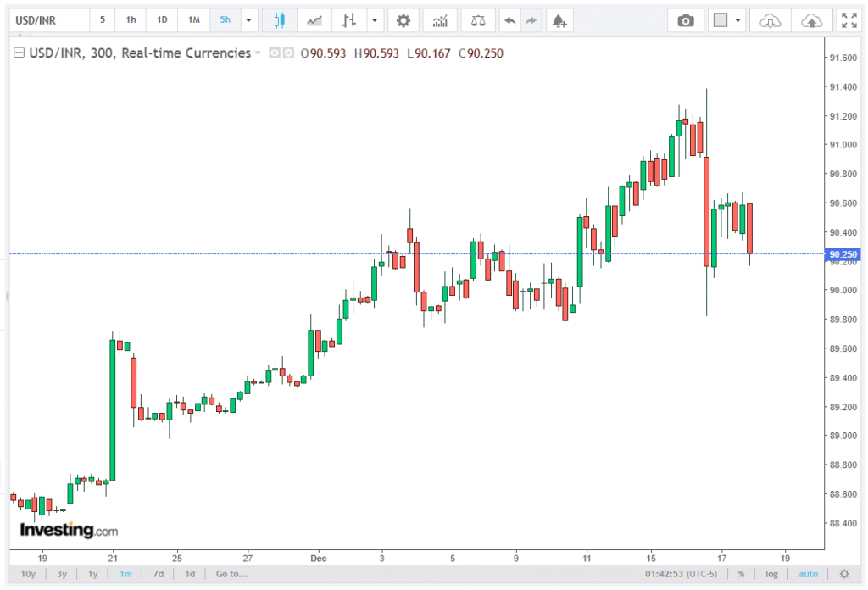Create a price alert with bell icon
This screenshot has width=868, height=590.
pos(558,20)
